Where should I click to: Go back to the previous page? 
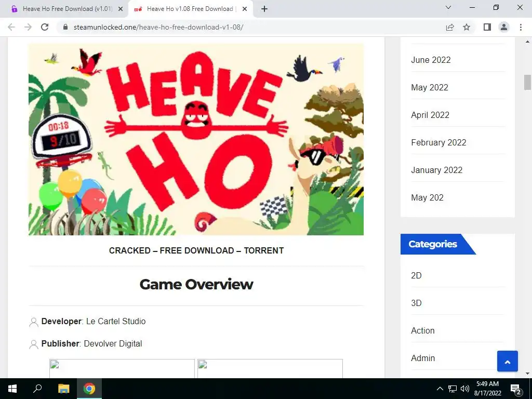pyautogui.click(x=11, y=27)
